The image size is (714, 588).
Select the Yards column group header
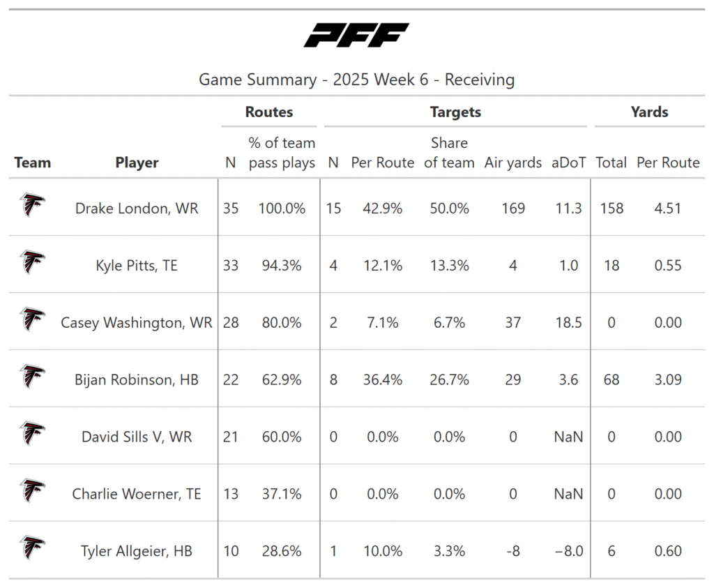tap(649, 112)
